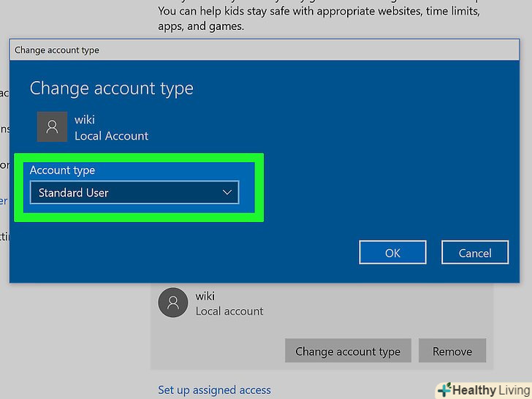Click the Change account type button
The width and height of the screenshot is (532, 399).
click(x=348, y=351)
